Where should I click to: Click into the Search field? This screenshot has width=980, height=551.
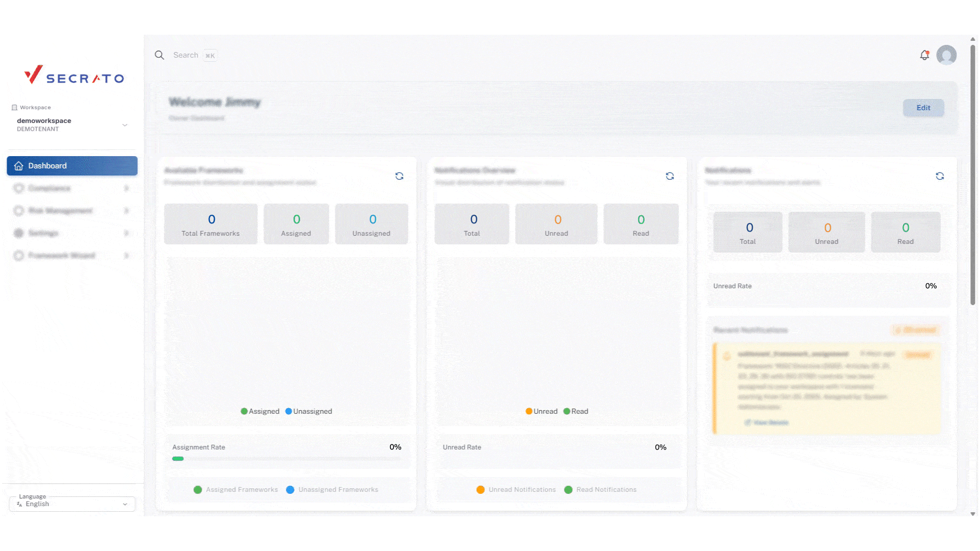tap(186, 55)
